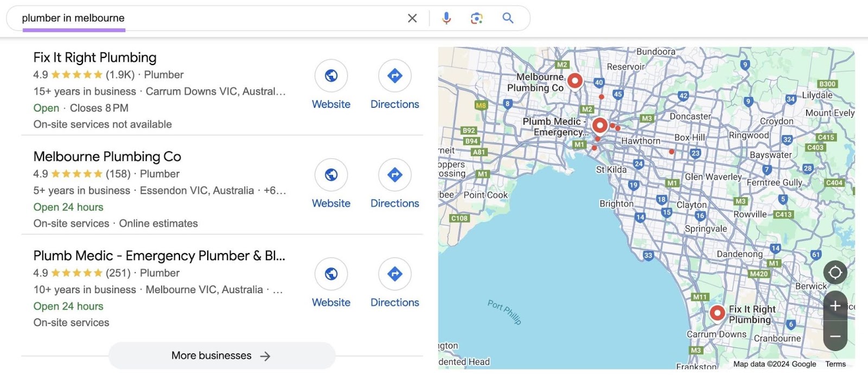Click the 'Glen Waverley' label on the map
Image resolution: width=868 pixels, height=382 pixels.
click(x=713, y=177)
